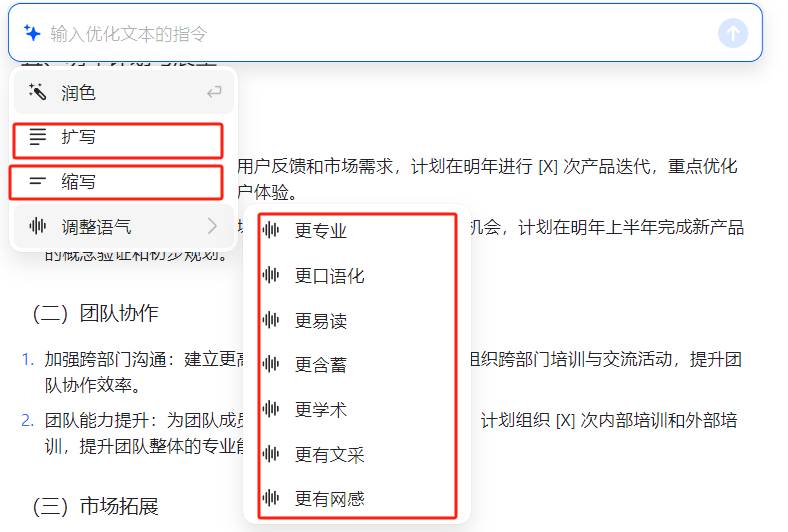
Task: Click the short-lines icon next to 缩写
Action: pos(38,181)
